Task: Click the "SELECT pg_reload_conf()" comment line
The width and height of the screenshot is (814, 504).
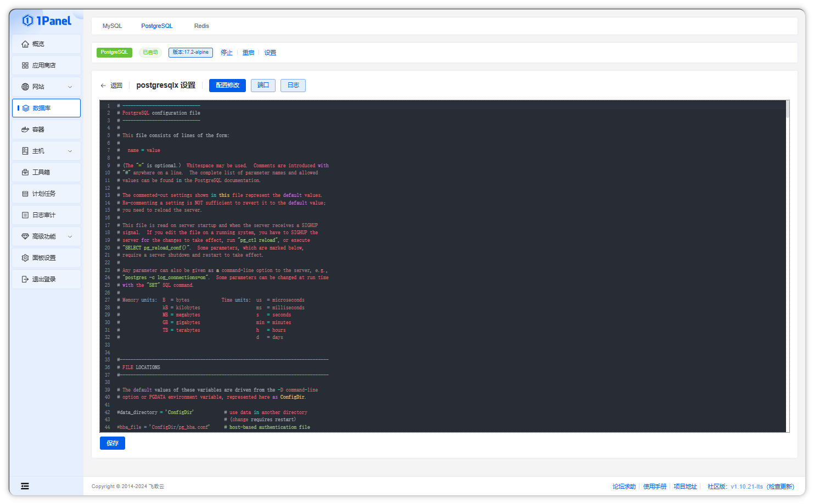Action: click(210, 248)
